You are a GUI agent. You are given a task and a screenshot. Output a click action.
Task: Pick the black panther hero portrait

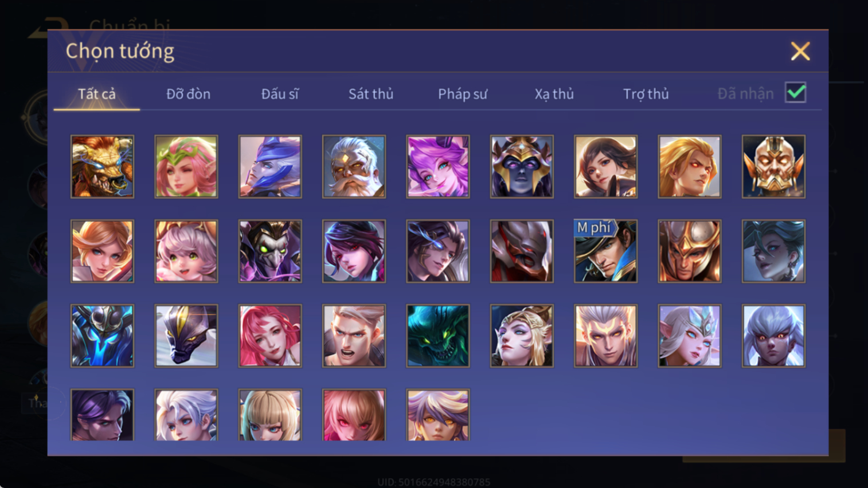pyautogui.click(x=186, y=336)
